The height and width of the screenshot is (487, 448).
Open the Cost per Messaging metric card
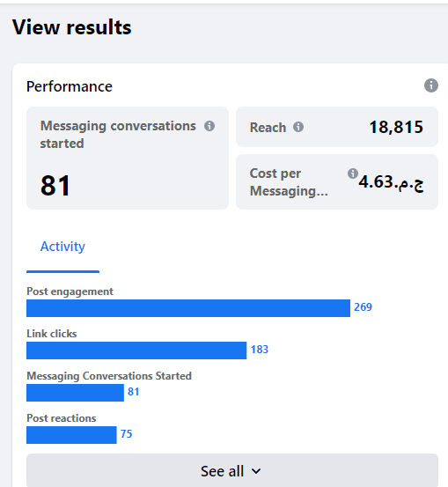[337, 181]
